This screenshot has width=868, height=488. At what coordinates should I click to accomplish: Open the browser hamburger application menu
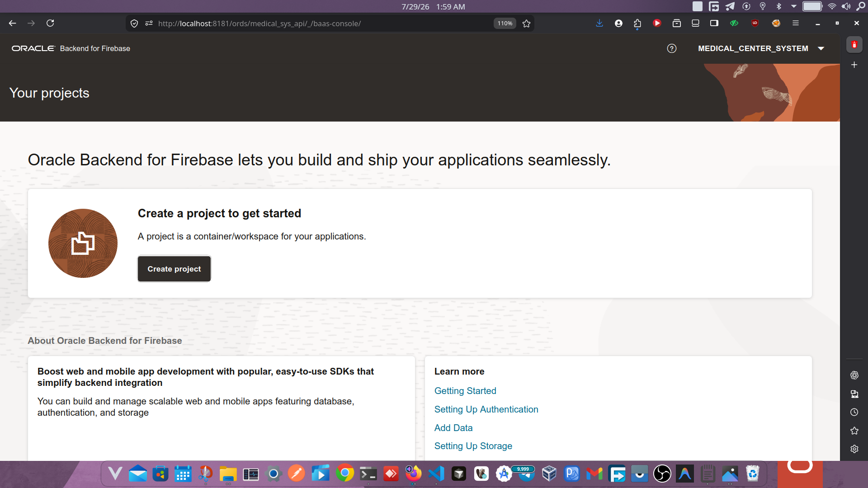[x=796, y=23]
